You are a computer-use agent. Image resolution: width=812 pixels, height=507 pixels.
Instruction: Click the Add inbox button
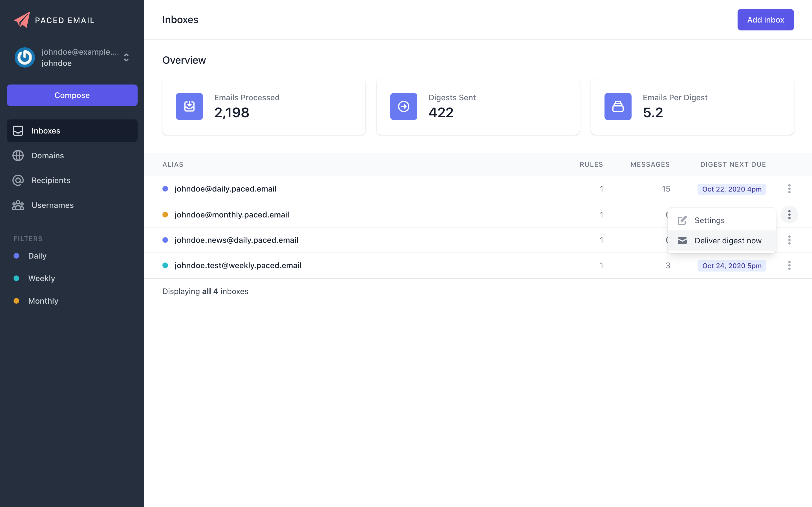click(x=765, y=20)
